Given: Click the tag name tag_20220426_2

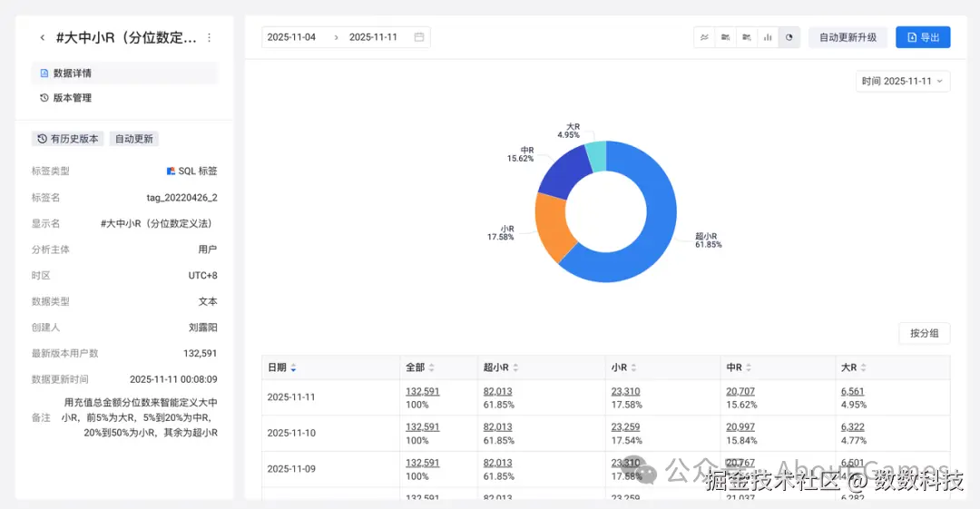Looking at the screenshot, I should 181,198.
